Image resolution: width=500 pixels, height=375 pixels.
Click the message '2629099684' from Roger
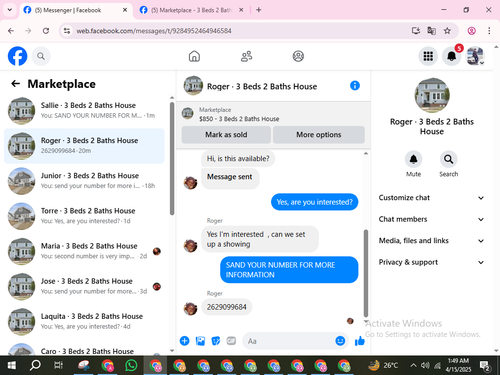click(x=227, y=307)
